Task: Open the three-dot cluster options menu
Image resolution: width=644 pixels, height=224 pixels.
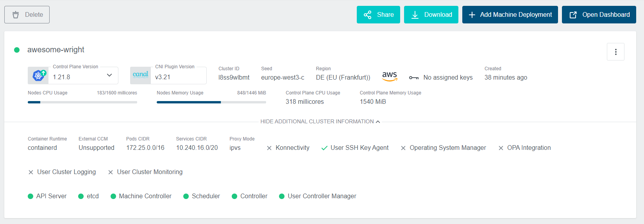Action: [615, 52]
